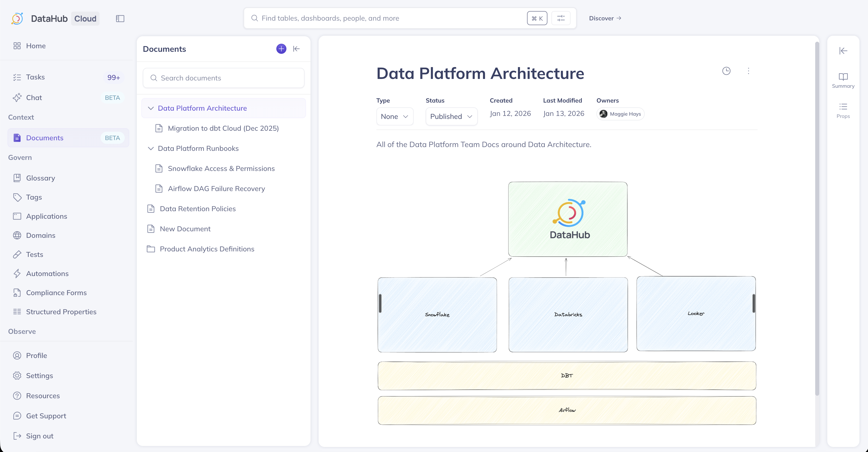Open document history clock icon
Screen dimensions: 868x452
pos(726,71)
